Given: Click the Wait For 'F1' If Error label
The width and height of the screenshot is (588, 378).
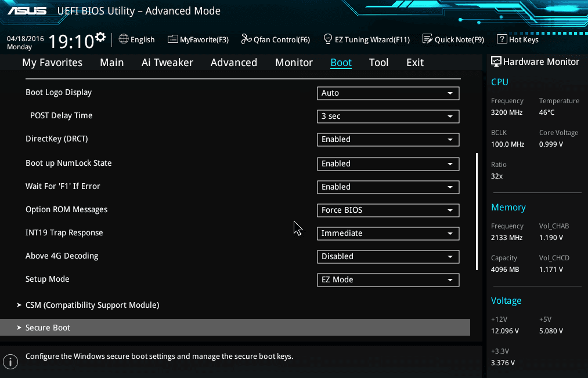Looking at the screenshot, I should [63, 187].
